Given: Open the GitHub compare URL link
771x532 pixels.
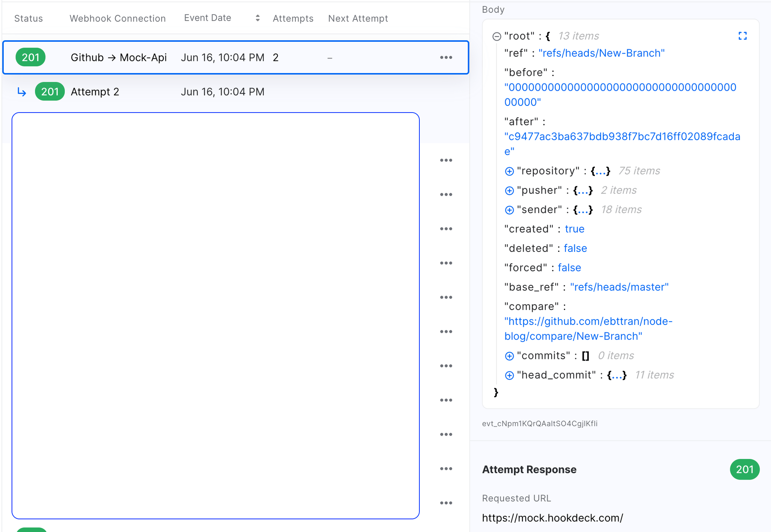Looking at the screenshot, I should click(588, 328).
